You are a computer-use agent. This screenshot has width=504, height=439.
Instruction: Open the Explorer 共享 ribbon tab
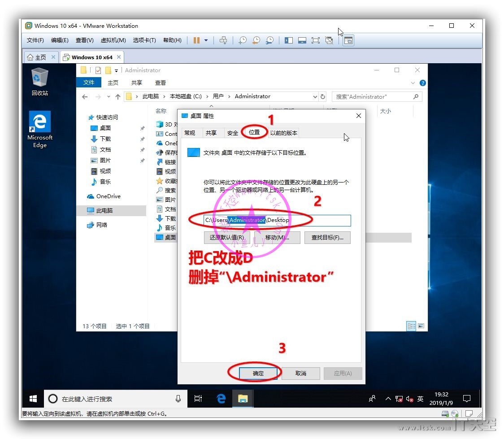click(137, 83)
